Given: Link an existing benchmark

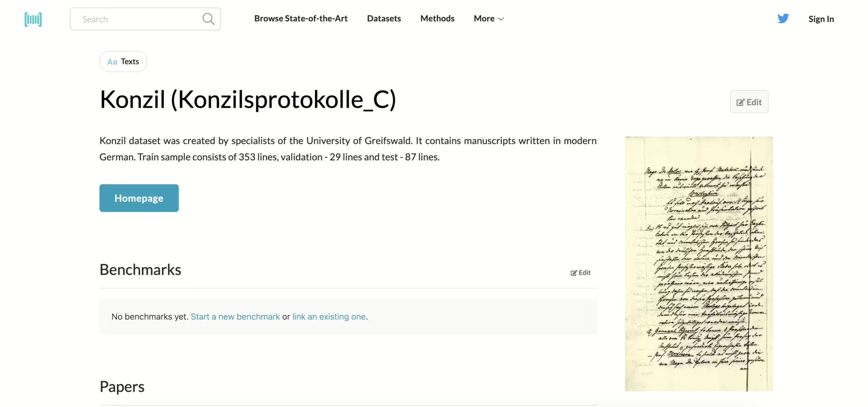Looking at the screenshot, I should pyautogui.click(x=329, y=316).
